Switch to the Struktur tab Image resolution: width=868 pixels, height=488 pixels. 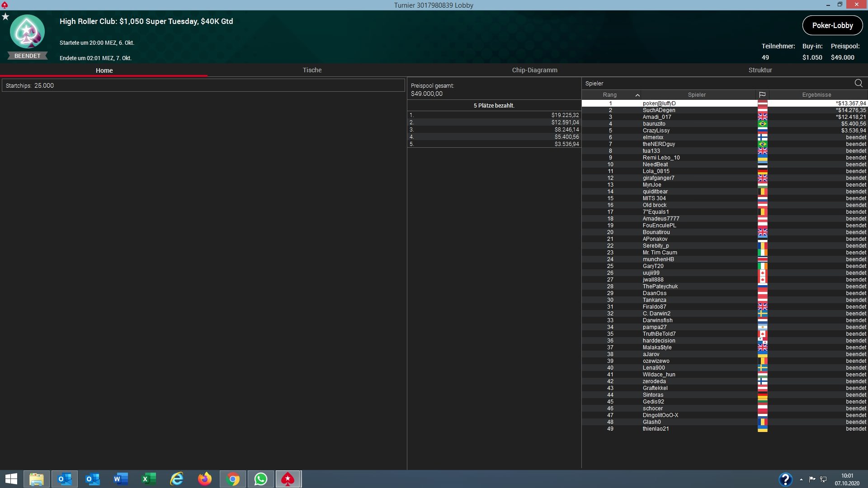[x=760, y=70]
